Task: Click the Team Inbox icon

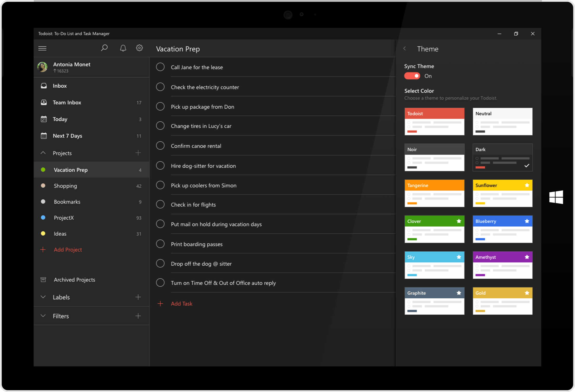Action: (44, 102)
